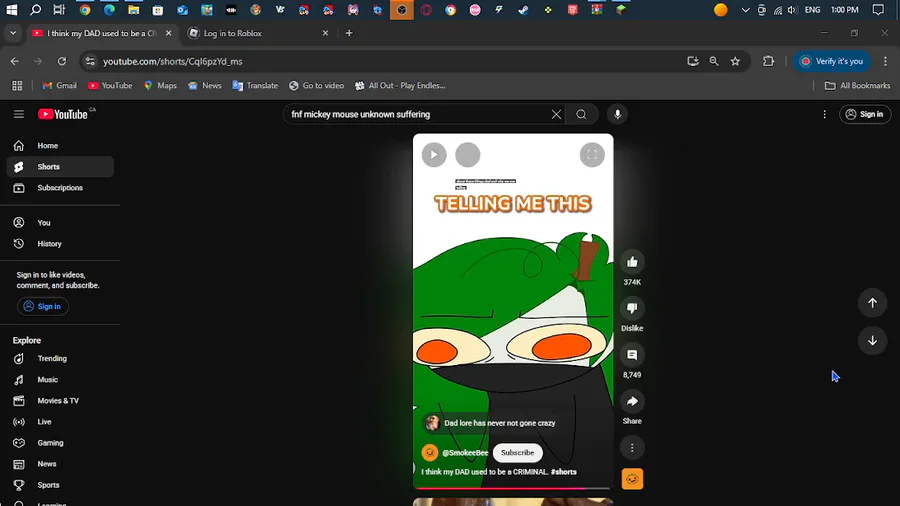The image size is (900, 506).
Task: Click the install app icon in address bar
Action: tap(693, 61)
